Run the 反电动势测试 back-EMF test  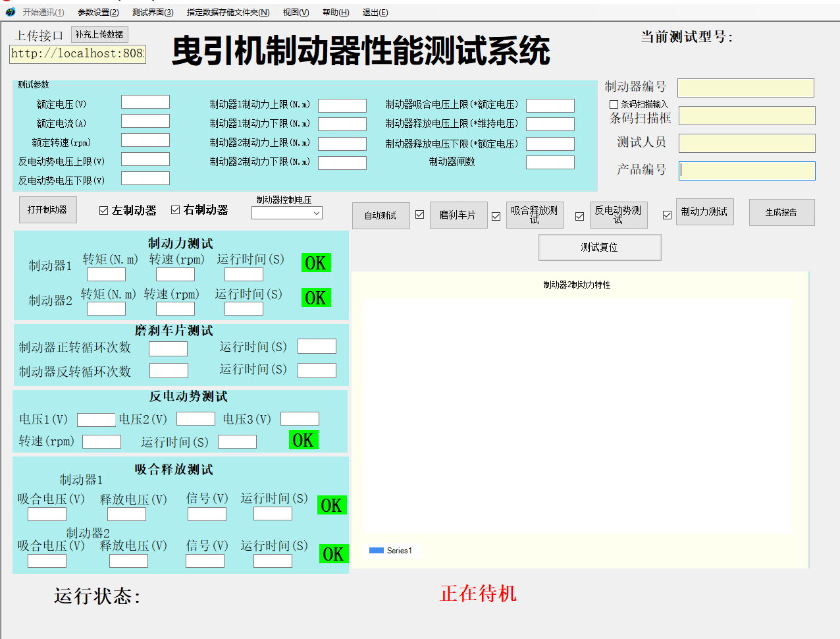[x=618, y=215]
